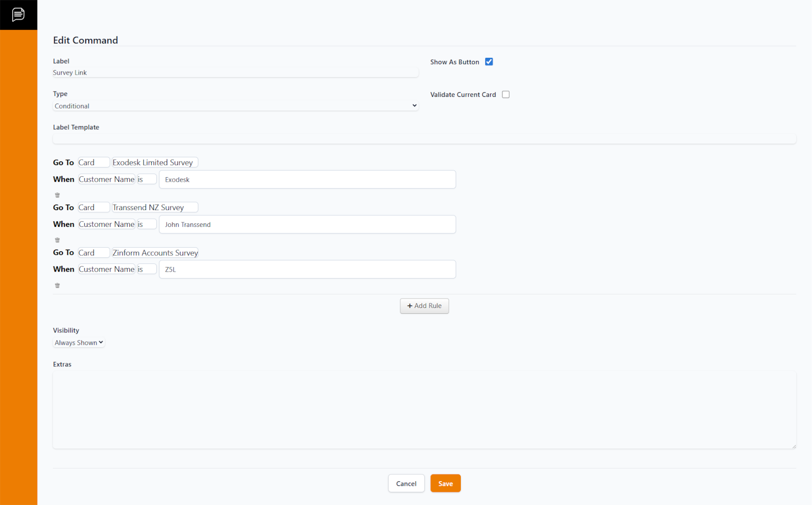Click the Label field containing Survey Link
Screen dimensions: 812x505
point(235,73)
